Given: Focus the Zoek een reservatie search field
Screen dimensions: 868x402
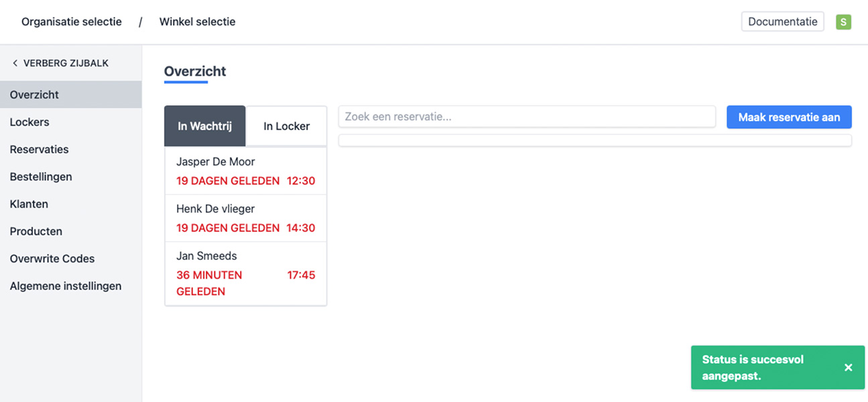Looking at the screenshot, I should [526, 117].
